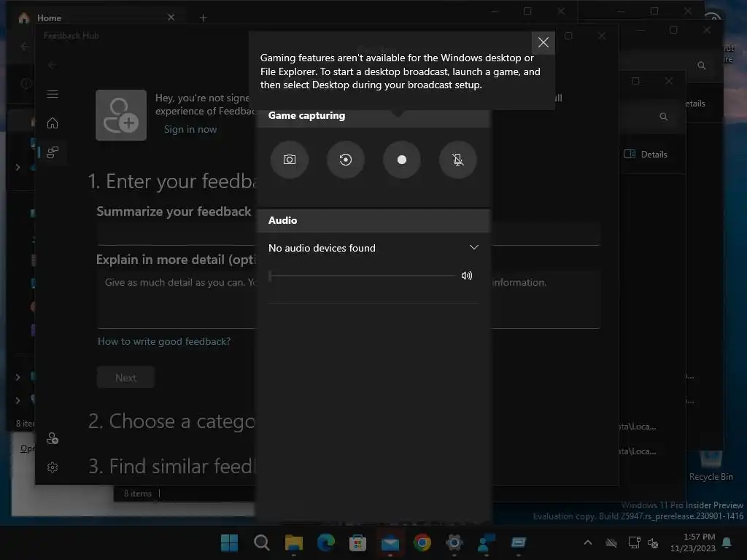Click the 'Explain in more detail' text area
747x560 pixels.
click(348, 299)
